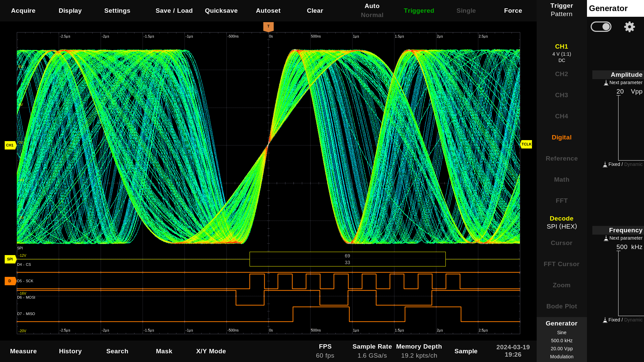Toggle Amplitude Fixed / Dynamic mode
The width and height of the screenshot is (644, 362).
623,164
